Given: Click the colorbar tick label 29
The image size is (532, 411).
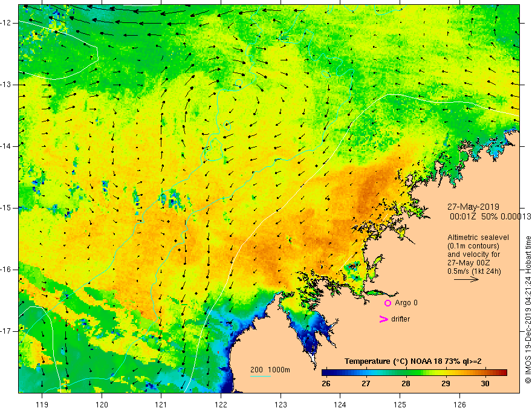Looking at the screenshot, I should (446, 384).
